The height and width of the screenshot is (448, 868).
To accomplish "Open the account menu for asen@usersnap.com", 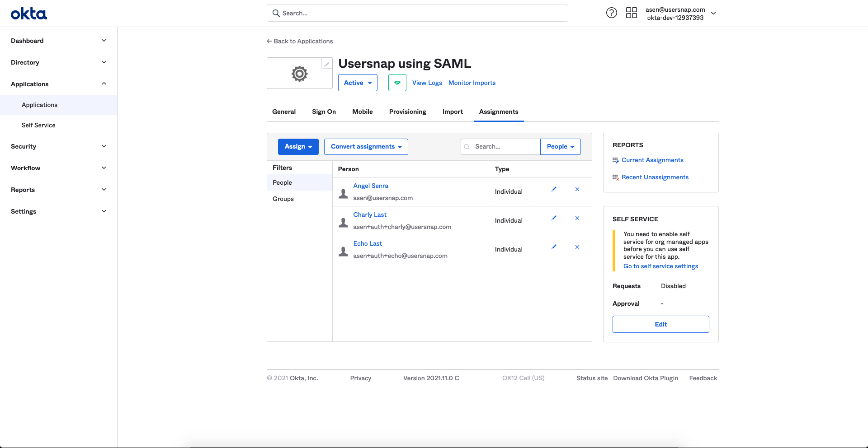I will click(x=681, y=14).
